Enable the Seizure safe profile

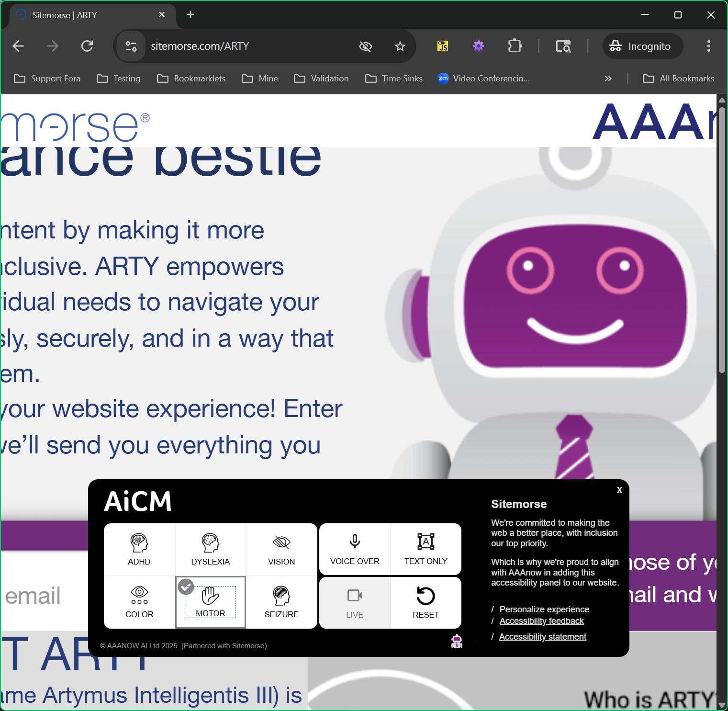281,602
